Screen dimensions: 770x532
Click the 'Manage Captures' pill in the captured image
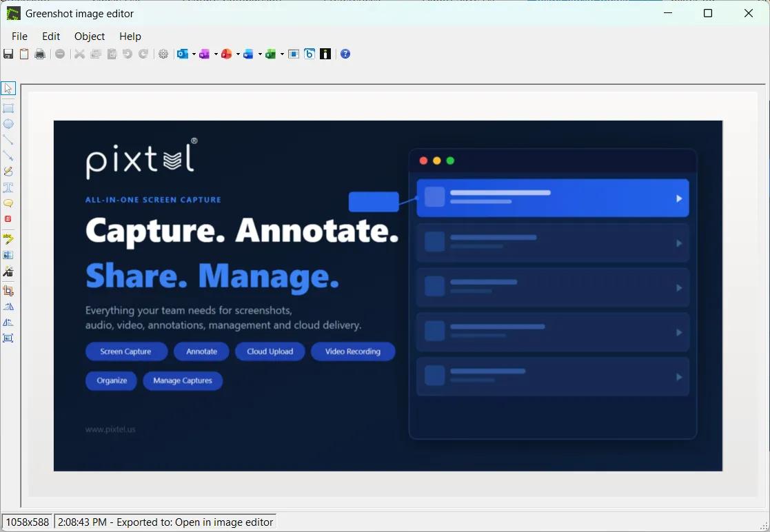coord(183,381)
